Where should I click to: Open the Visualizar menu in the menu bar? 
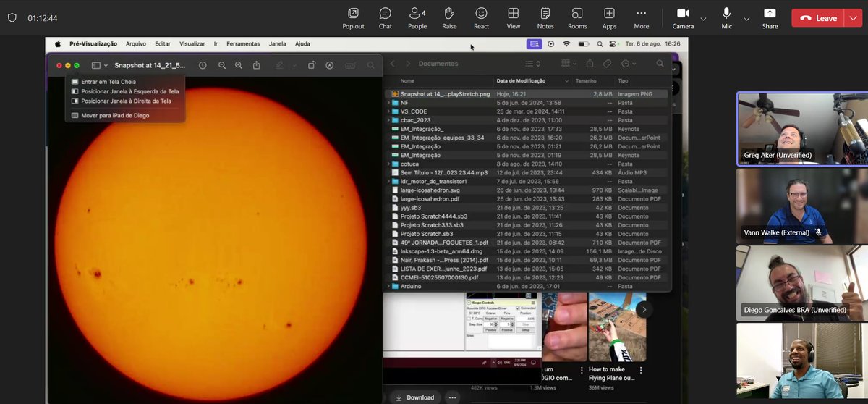point(192,43)
